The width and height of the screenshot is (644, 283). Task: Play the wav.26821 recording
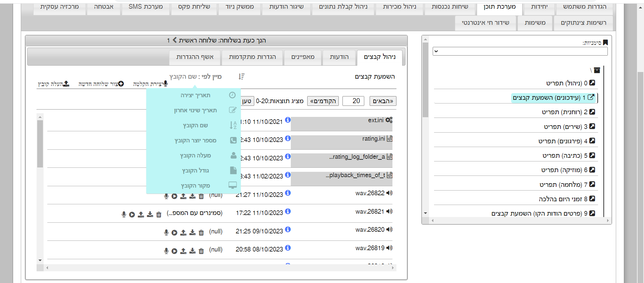click(132, 215)
